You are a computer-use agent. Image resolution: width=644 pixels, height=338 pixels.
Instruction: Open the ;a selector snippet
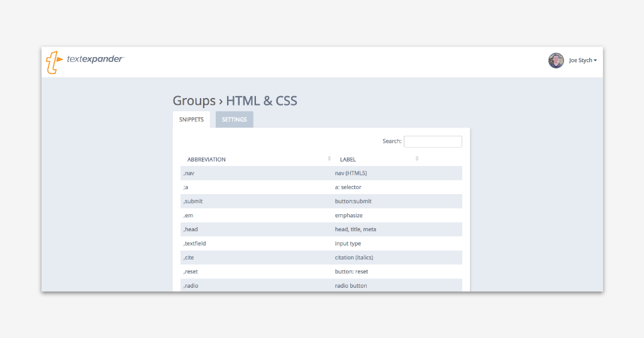click(321, 187)
